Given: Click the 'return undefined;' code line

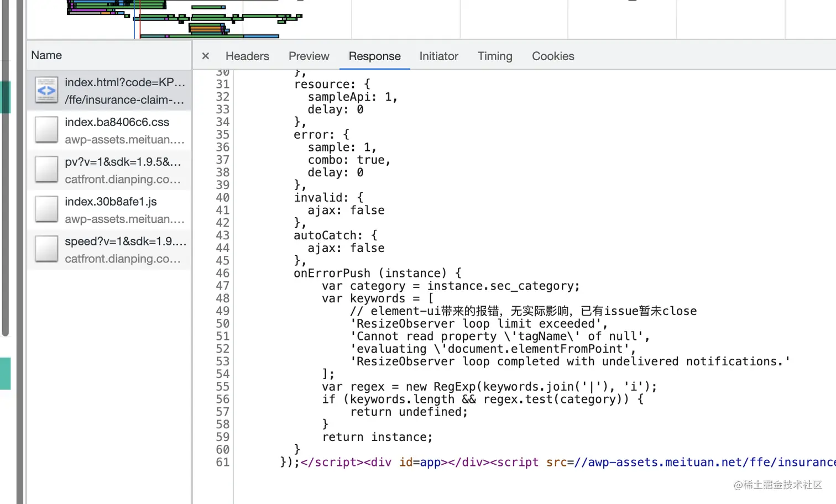Looking at the screenshot, I should click(409, 412).
